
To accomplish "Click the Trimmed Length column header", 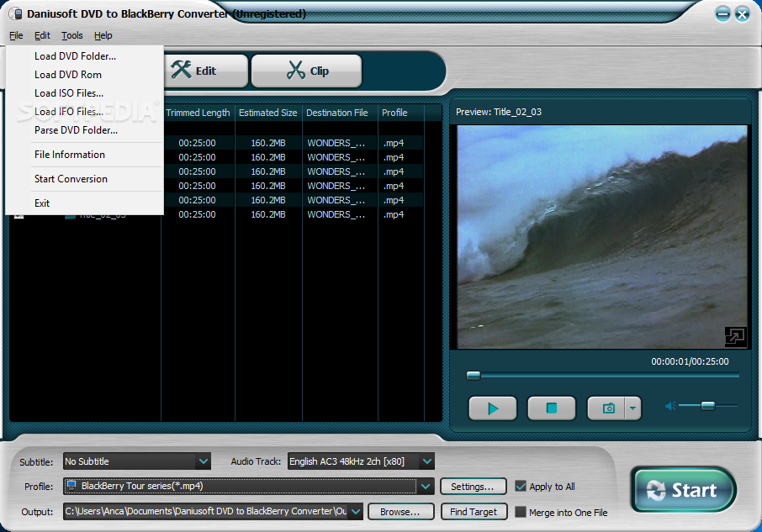I will [x=198, y=113].
